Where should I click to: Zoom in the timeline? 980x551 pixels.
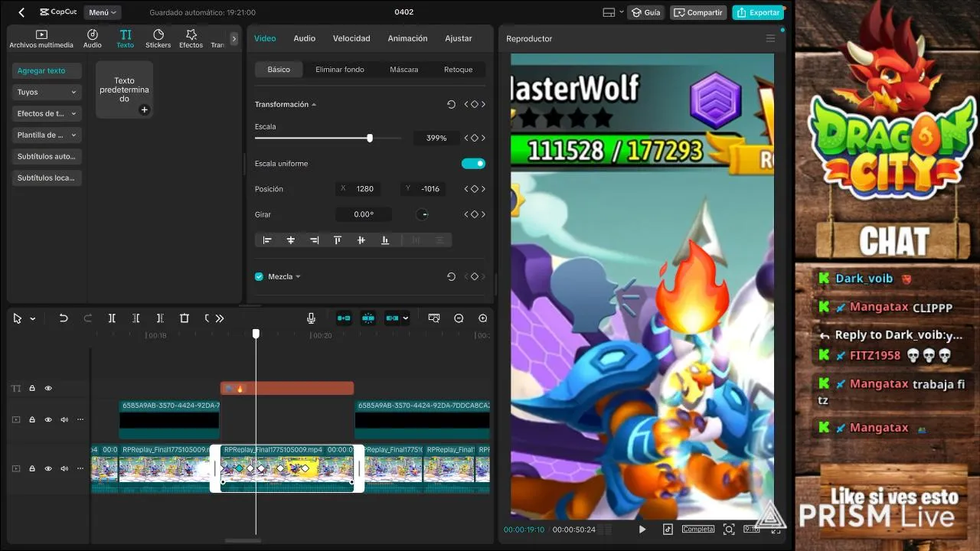(482, 318)
